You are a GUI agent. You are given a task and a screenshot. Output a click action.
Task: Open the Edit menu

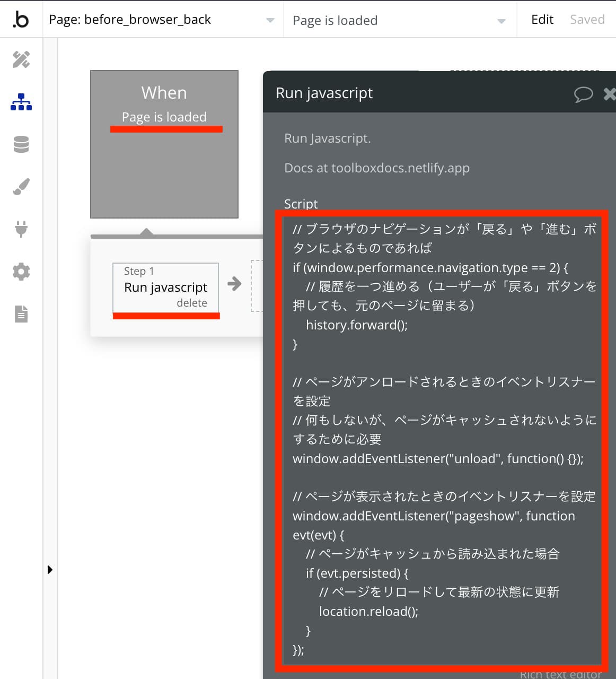coord(542,20)
